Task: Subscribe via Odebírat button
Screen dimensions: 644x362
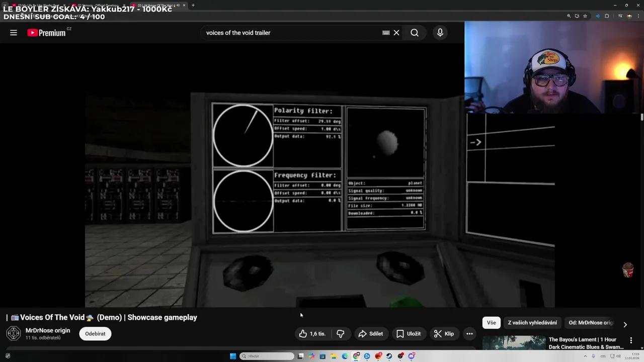Action: (x=95, y=334)
